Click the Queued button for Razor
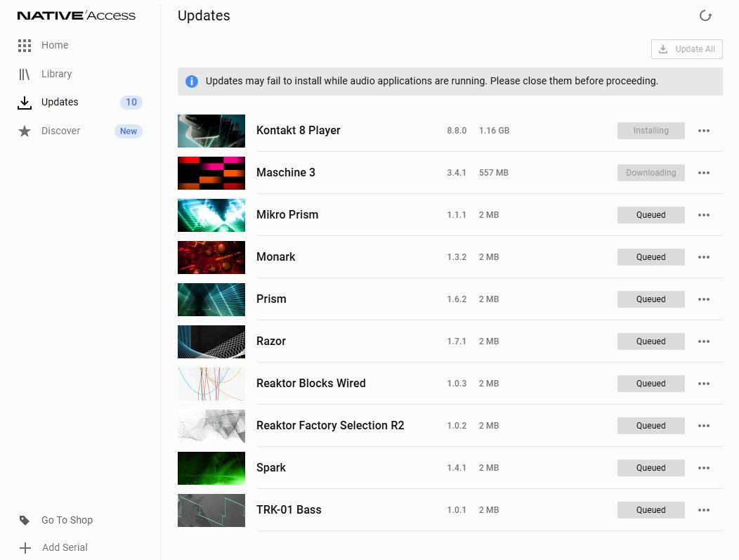The width and height of the screenshot is (739, 560). (651, 341)
